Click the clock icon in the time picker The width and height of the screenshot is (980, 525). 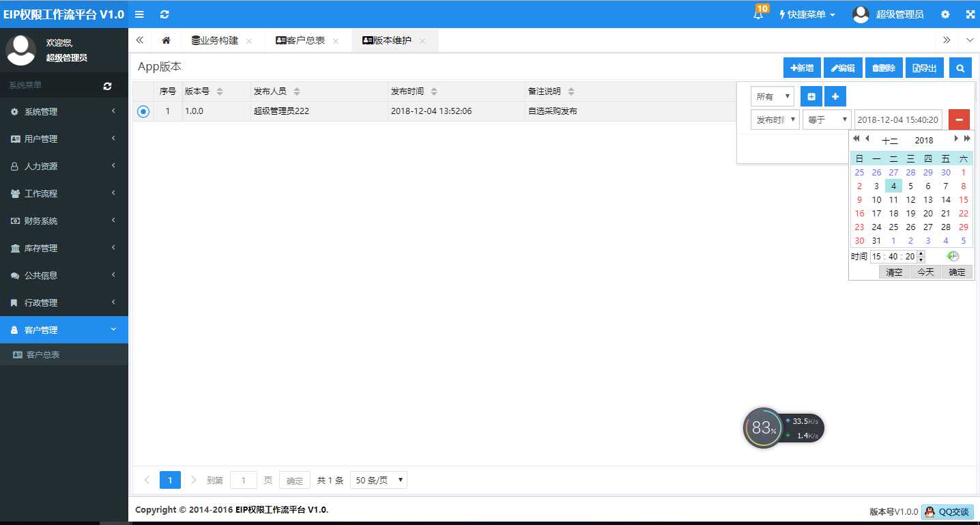pos(953,256)
